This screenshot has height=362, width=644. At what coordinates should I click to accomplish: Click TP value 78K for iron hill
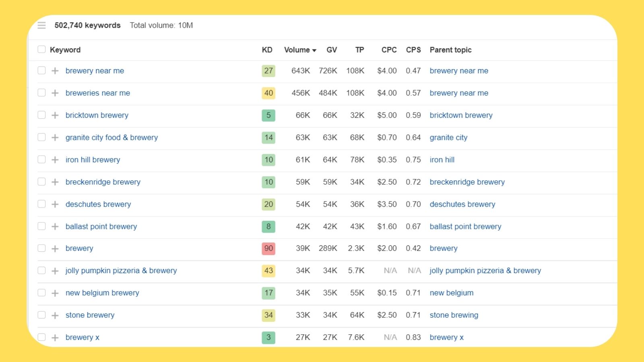click(357, 160)
